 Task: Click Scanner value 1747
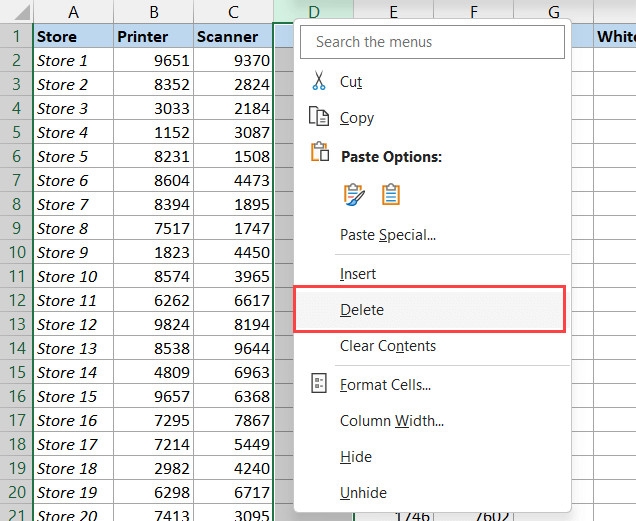pos(233,228)
